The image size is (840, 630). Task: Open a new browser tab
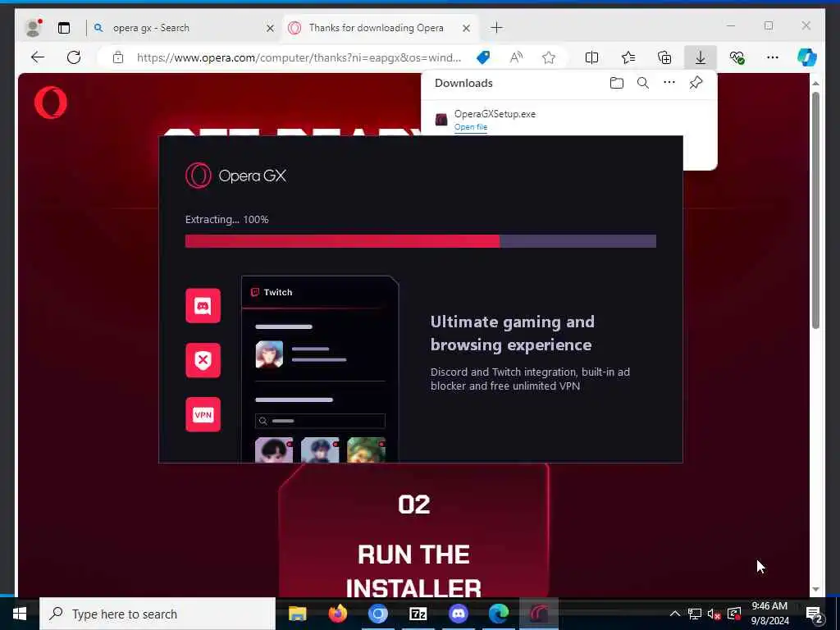[x=496, y=28]
